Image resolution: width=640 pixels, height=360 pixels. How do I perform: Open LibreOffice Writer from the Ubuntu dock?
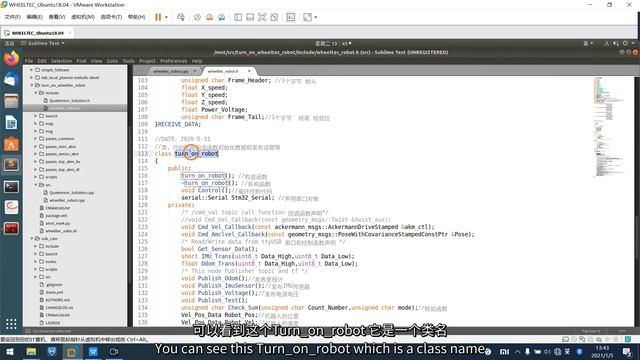[11, 122]
